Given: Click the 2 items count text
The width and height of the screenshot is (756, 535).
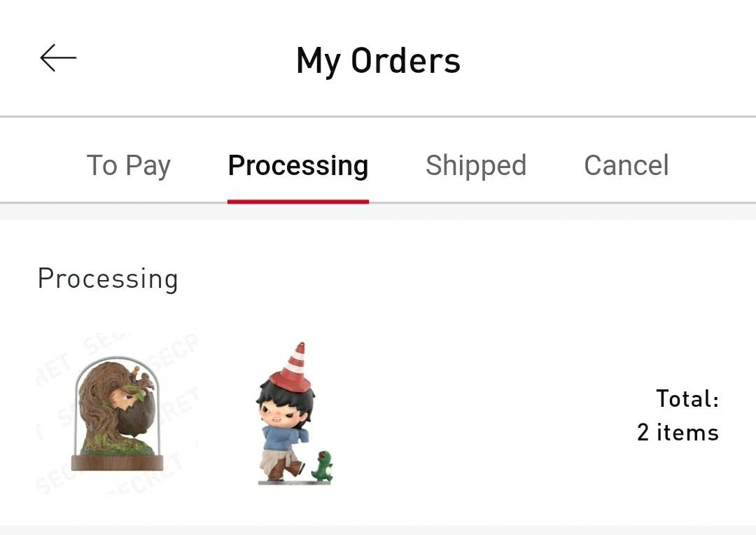Looking at the screenshot, I should point(678,433).
